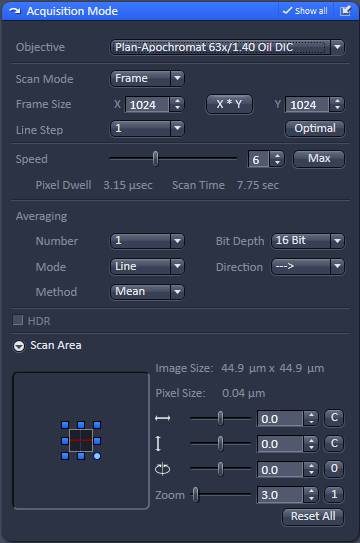The image size is (360, 543).
Task: Click the horizontal offset stepper arrows
Action: tap(311, 419)
